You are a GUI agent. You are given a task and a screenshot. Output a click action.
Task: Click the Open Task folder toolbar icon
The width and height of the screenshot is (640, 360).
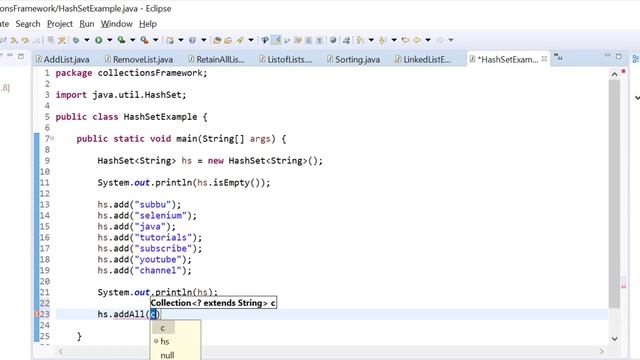click(228, 40)
